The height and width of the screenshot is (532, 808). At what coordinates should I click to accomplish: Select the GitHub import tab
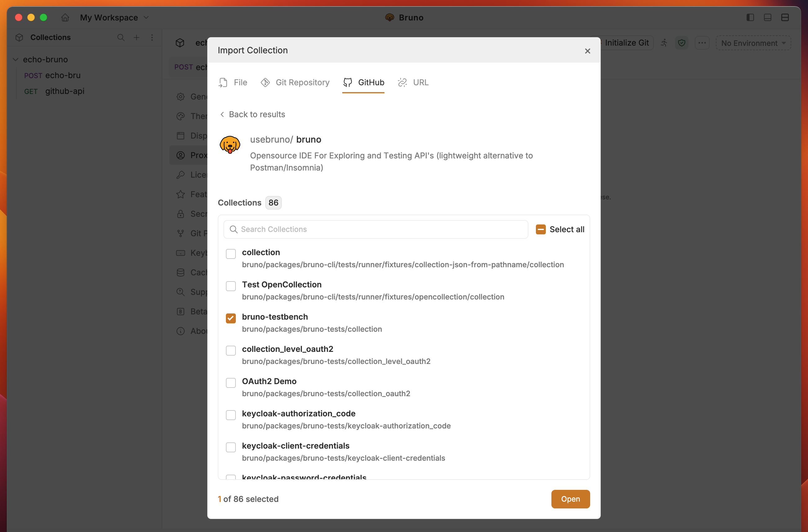pos(363,82)
